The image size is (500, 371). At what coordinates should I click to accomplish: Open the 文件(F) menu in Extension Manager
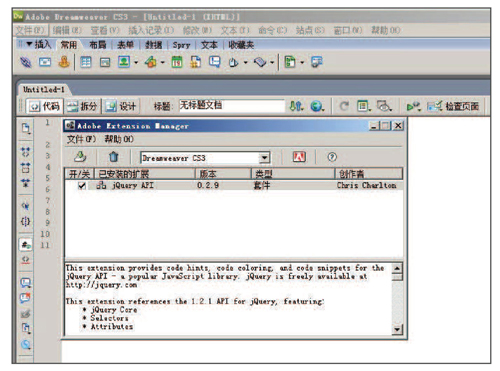pyautogui.click(x=81, y=139)
